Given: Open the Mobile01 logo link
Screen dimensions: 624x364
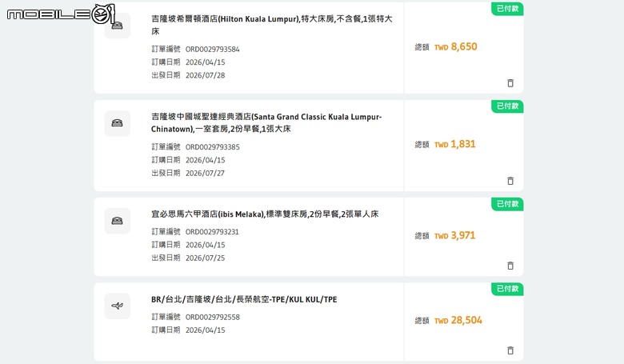Looking at the screenshot, I should click(61, 14).
